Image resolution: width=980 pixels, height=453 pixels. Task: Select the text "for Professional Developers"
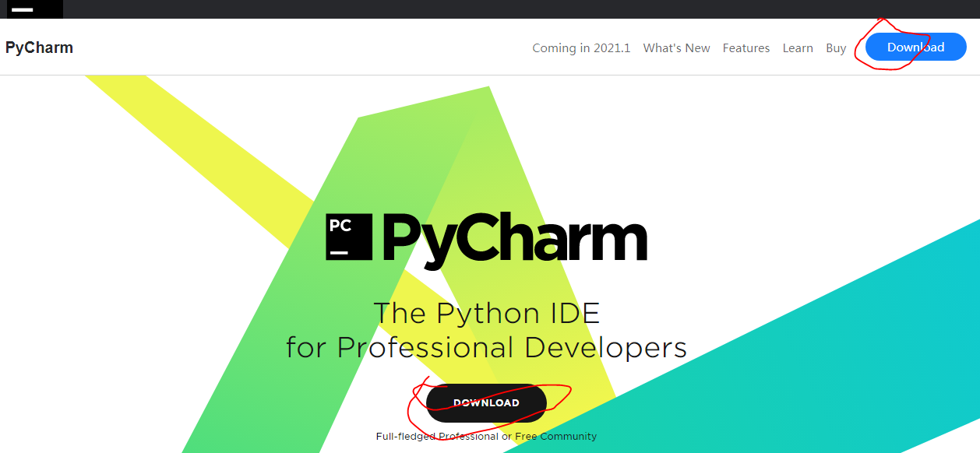pos(487,347)
